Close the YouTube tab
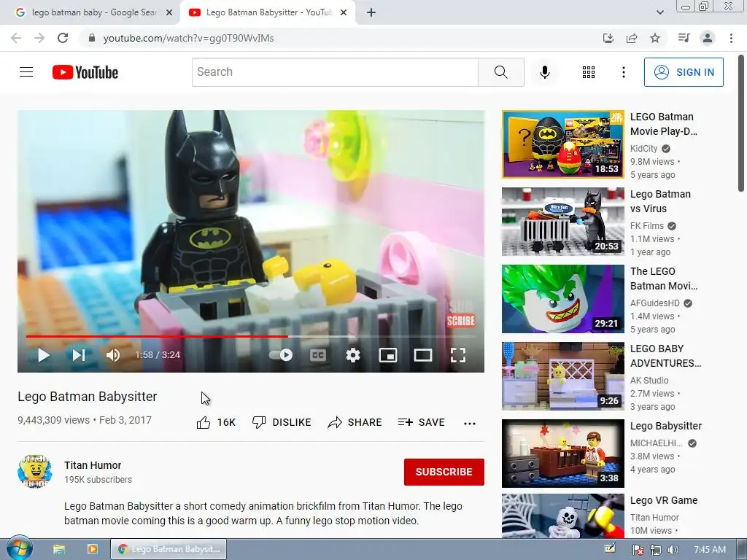The image size is (747, 560). click(x=344, y=12)
